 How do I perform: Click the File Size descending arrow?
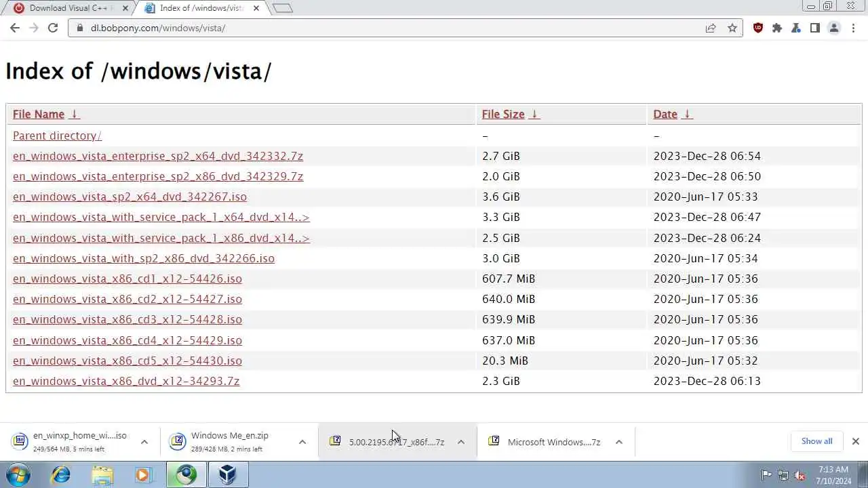click(534, 114)
